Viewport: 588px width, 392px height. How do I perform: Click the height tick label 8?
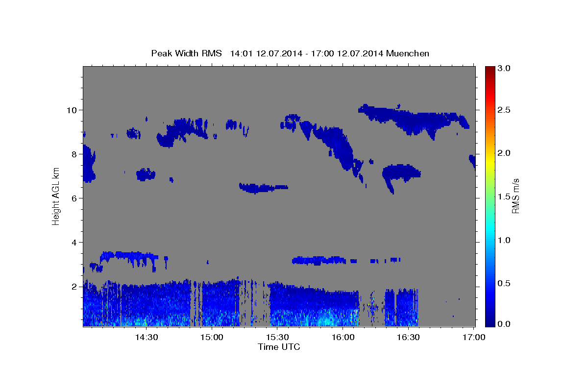pos(74,154)
